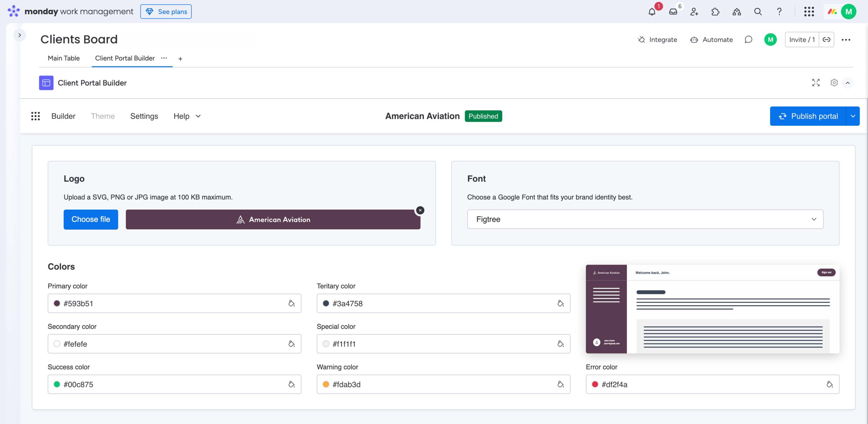Open the search magnifier
This screenshot has width=868, height=424.
click(758, 12)
